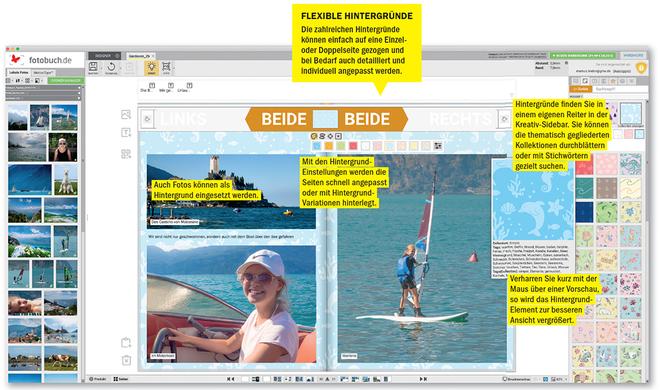Viewport: 660px width, 390px height.
Task: Open the first creative sidebar tab icon
Action: click(575, 81)
